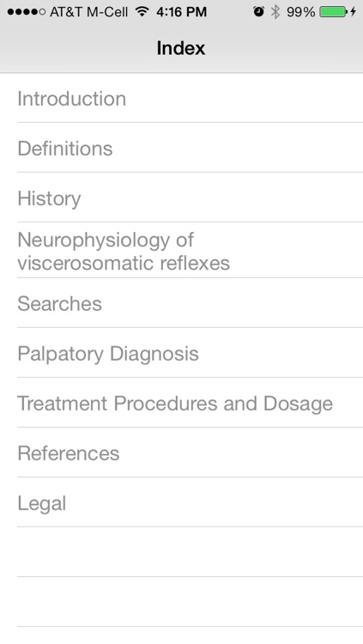Tap the Bluetooth status icon
The width and height of the screenshot is (363, 644).
pyautogui.click(x=275, y=12)
